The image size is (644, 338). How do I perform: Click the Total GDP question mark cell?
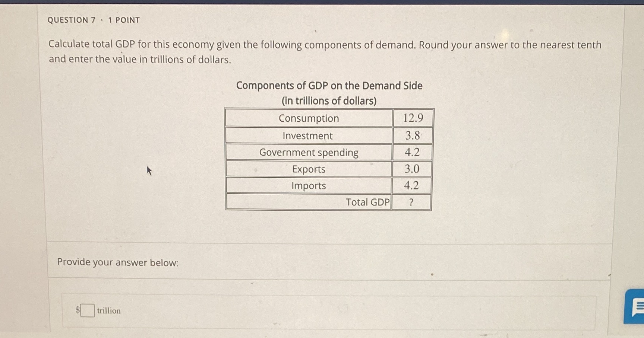411,202
